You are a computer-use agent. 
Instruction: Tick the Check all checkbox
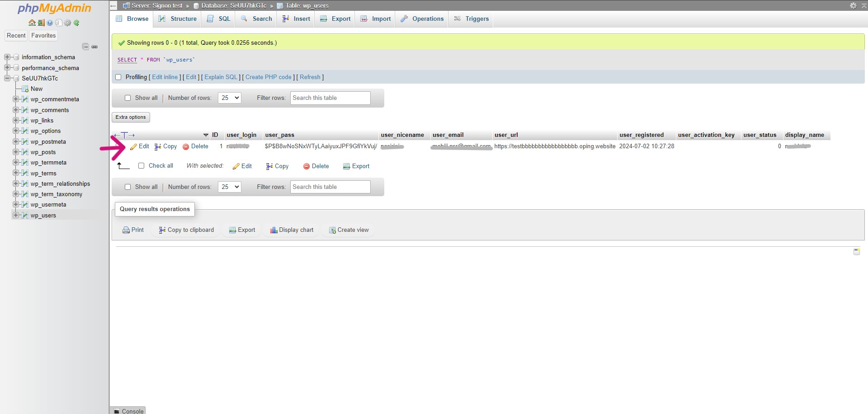click(142, 166)
